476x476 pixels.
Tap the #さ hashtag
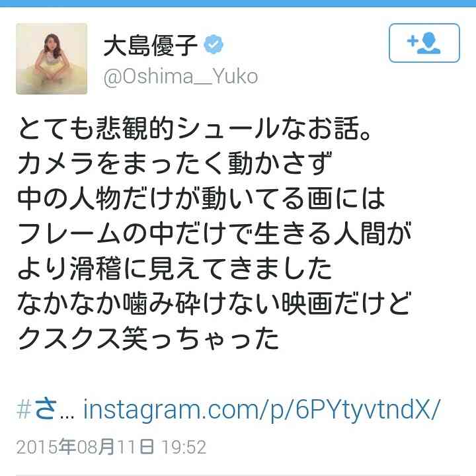coord(37,409)
